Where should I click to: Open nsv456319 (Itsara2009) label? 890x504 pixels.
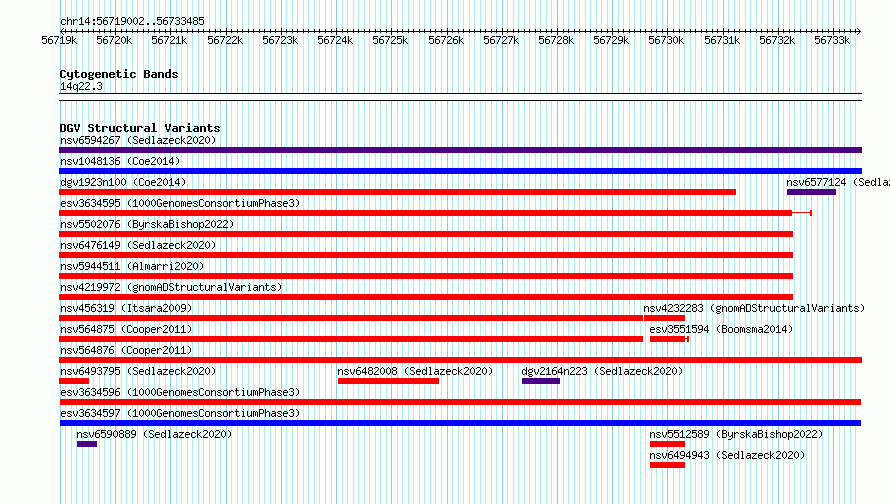pyautogui.click(x=126, y=308)
